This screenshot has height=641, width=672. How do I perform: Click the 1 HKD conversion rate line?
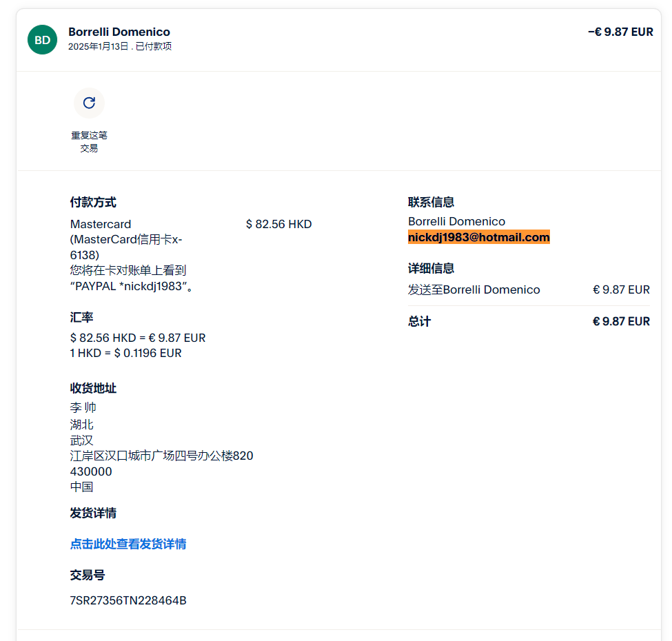pyautogui.click(x=125, y=353)
